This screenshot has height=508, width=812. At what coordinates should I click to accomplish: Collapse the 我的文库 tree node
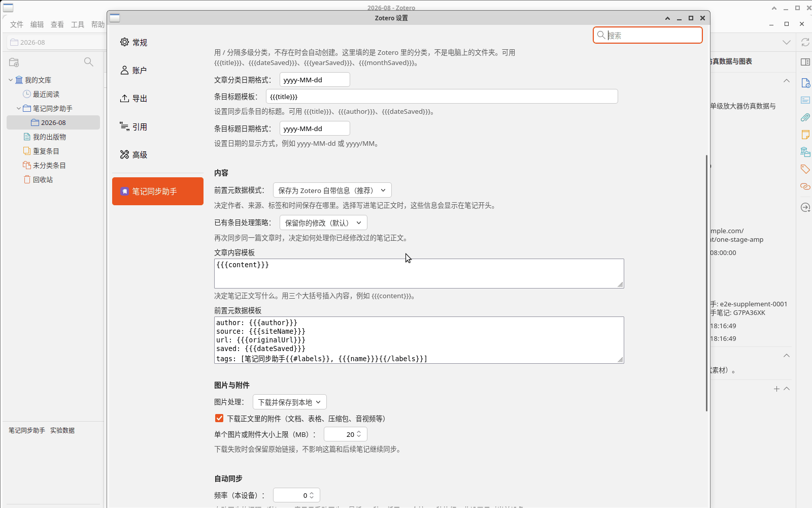click(11, 80)
